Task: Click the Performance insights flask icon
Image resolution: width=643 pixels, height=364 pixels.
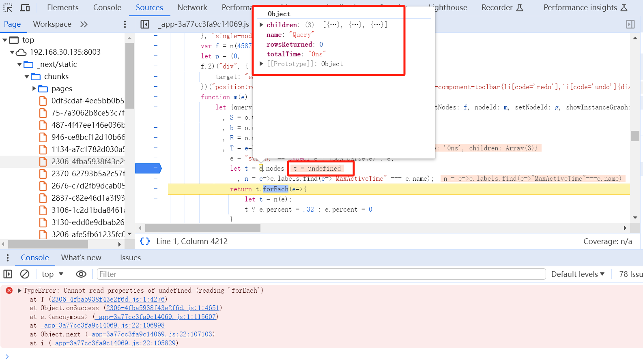Action: click(x=624, y=8)
